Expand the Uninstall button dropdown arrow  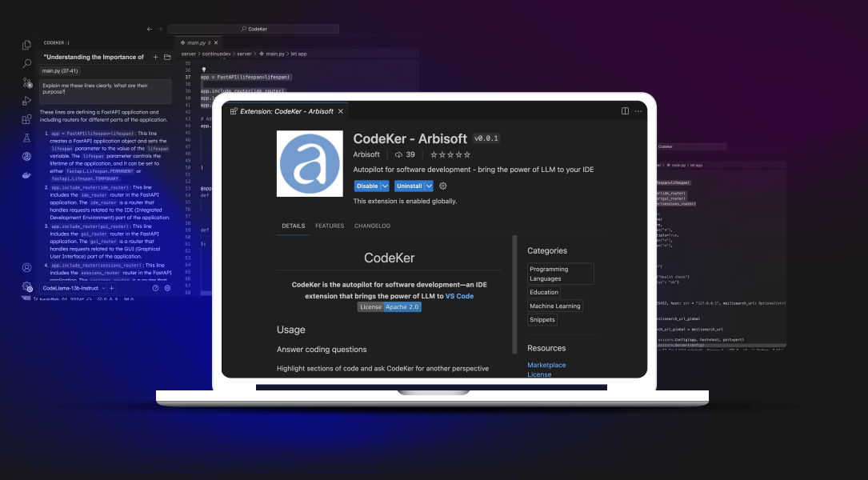[x=429, y=186]
